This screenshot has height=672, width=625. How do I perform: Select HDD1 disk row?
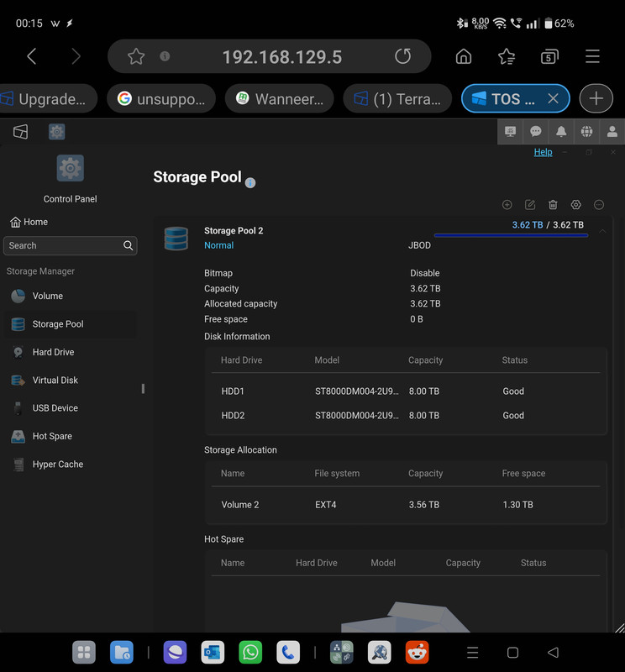pos(406,391)
